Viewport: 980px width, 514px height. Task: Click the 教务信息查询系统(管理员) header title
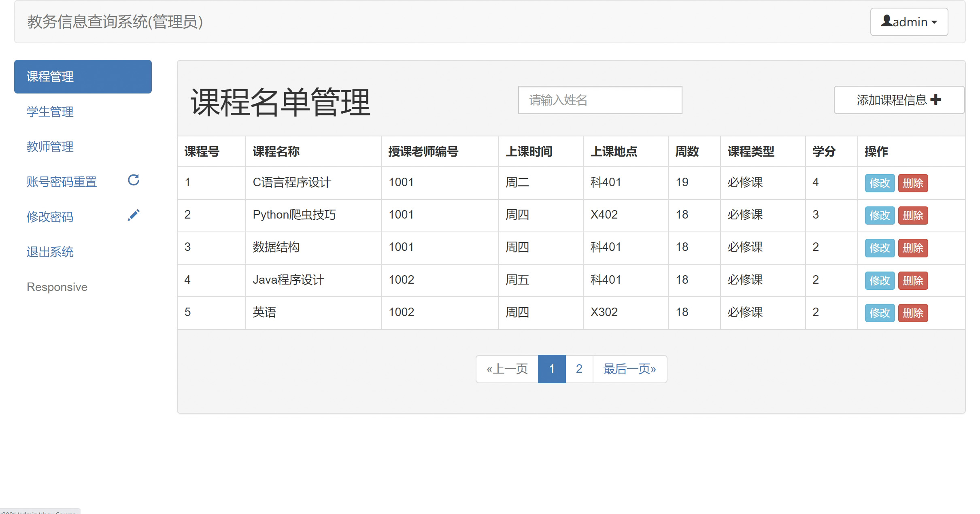115,22
